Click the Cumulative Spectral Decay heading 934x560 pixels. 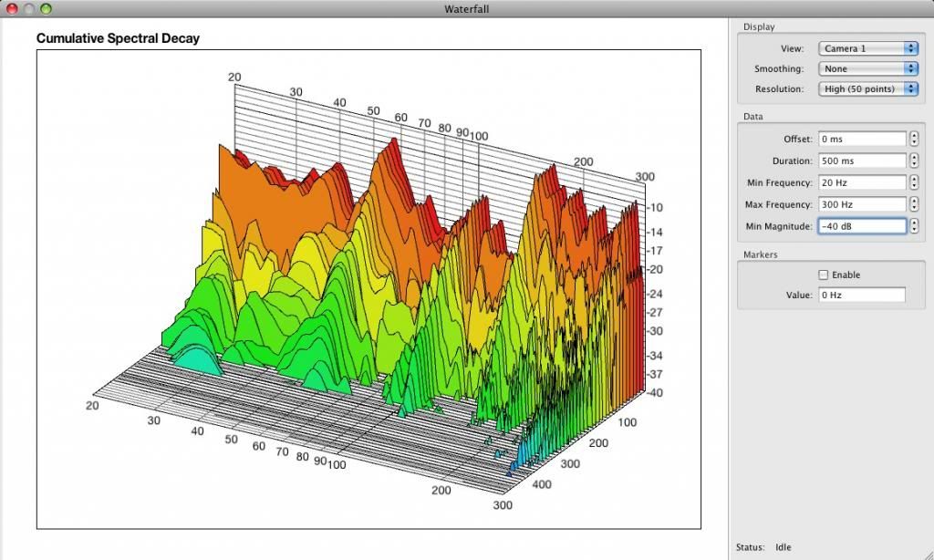[x=118, y=38]
